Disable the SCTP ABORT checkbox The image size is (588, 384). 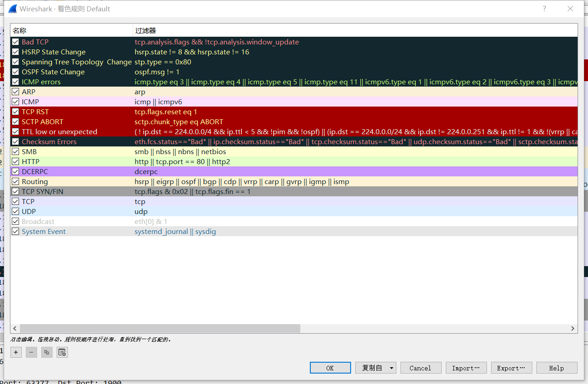point(15,122)
